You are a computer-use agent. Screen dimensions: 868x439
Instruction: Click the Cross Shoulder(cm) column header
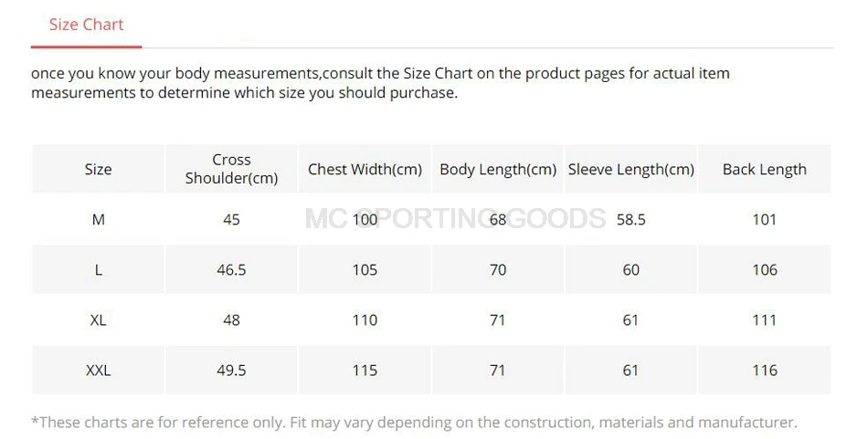231,169
